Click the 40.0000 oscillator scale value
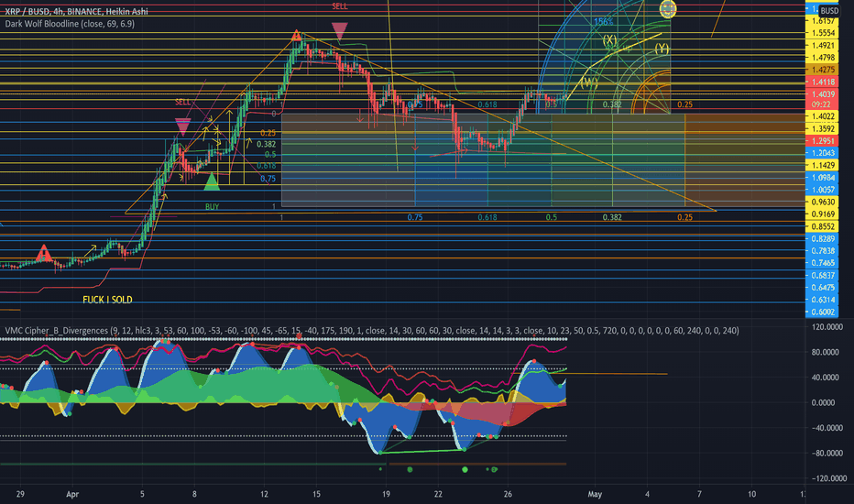Screen dimensions: 854x504 tap(825, 377)
